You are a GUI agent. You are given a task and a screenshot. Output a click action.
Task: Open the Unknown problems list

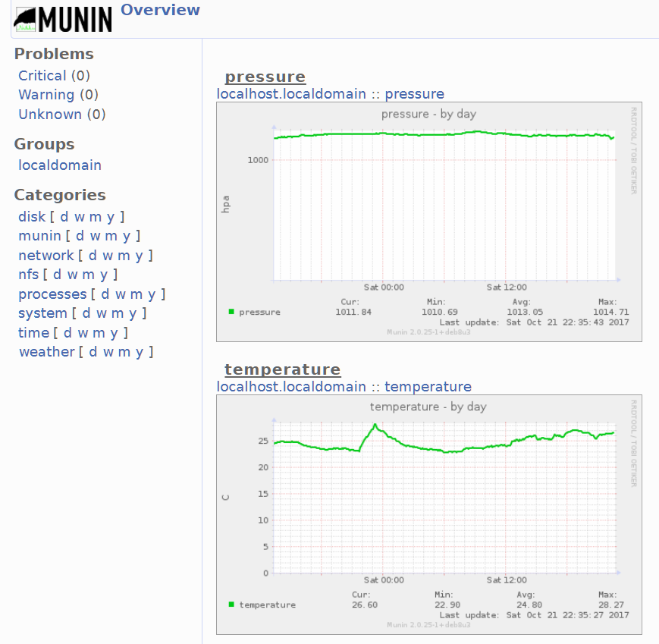tap(50, 115)
